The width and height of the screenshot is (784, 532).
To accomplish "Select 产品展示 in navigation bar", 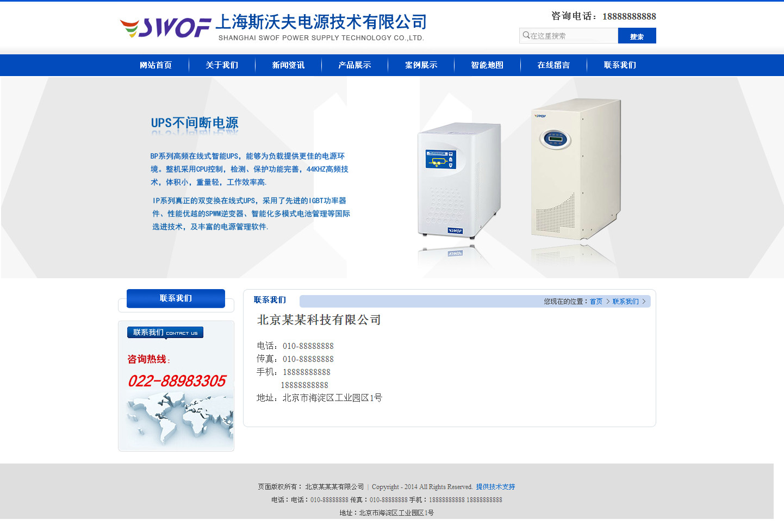I will pyautogui.click(x=354, y=65).
